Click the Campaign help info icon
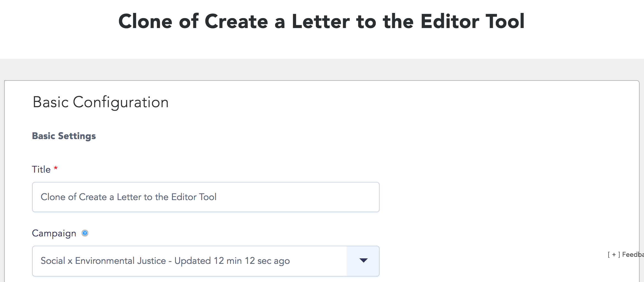 click(x=85, y=233)
